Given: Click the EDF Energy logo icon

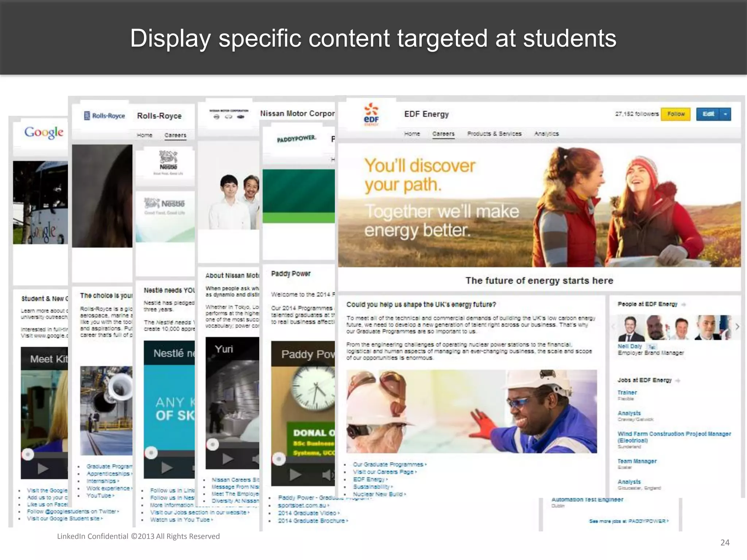Looking at the screenshot, I should click(x=371, y=114).
